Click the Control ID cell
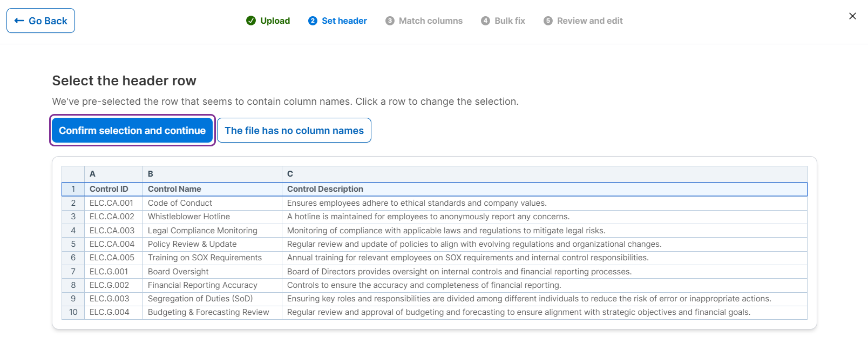The image size is (868, 350). [x=114, y=189]
